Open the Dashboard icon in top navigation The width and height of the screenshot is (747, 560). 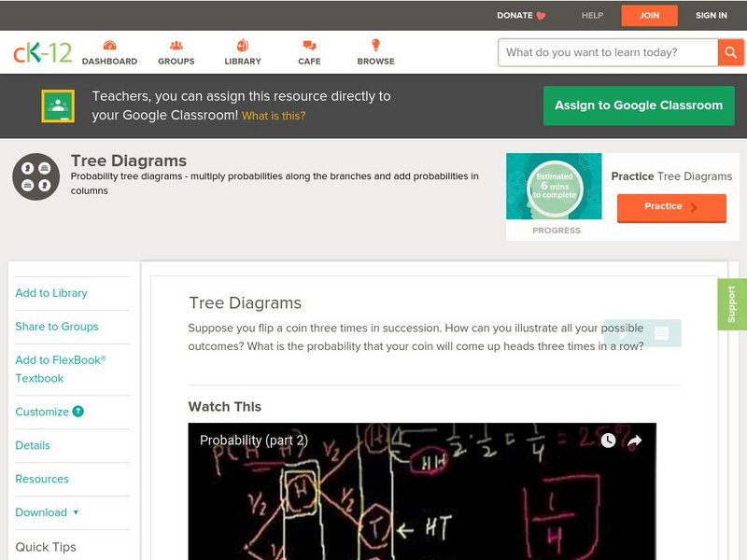tap(111, 44)
